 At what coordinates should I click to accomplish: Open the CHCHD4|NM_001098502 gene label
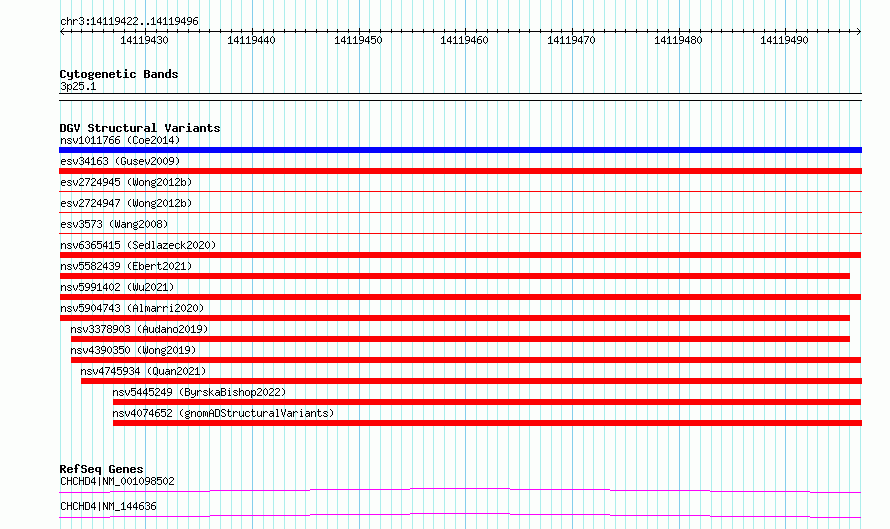click(117, 481)
